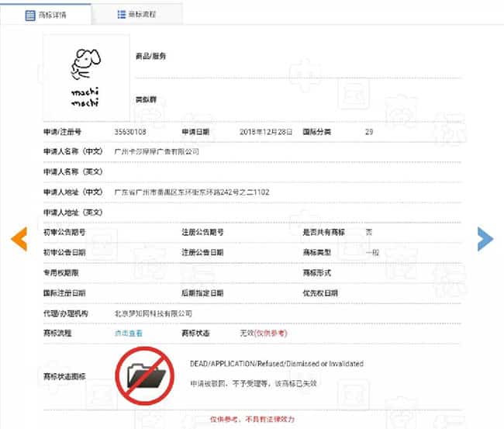Click the 优先权日期 label
Viewport: 504px width, 429px height.
320,293
